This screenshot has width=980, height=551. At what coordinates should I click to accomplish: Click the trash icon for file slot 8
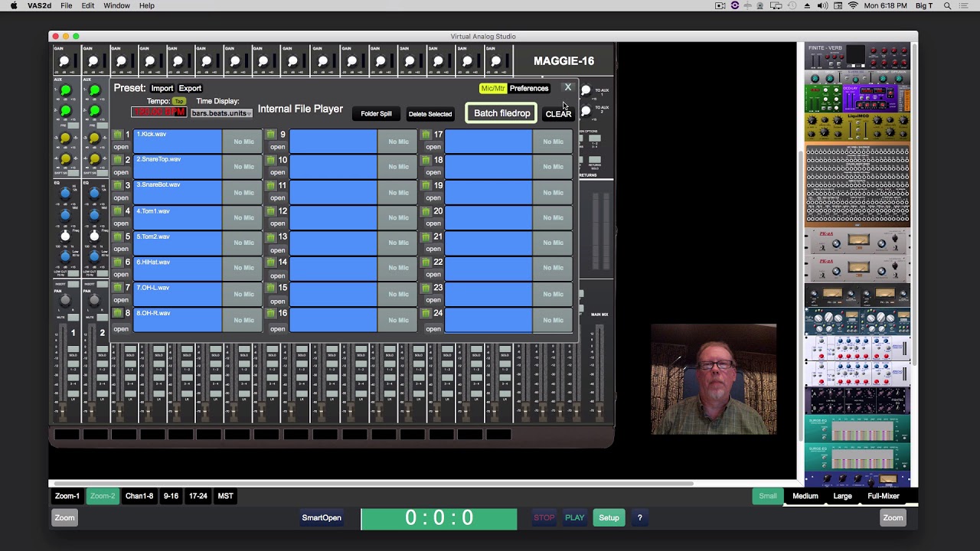point(118,313)
